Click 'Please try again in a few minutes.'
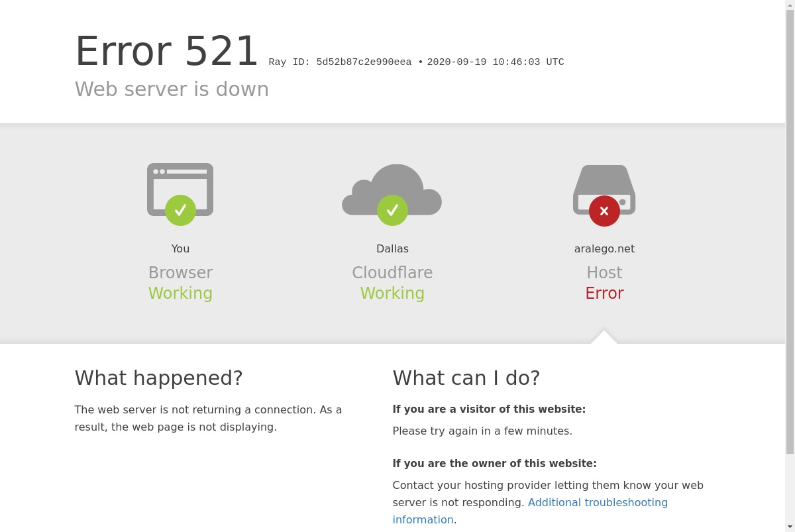The height and width of the screenshot is (532, 795). pyautogui.click(x=482, y=431)
